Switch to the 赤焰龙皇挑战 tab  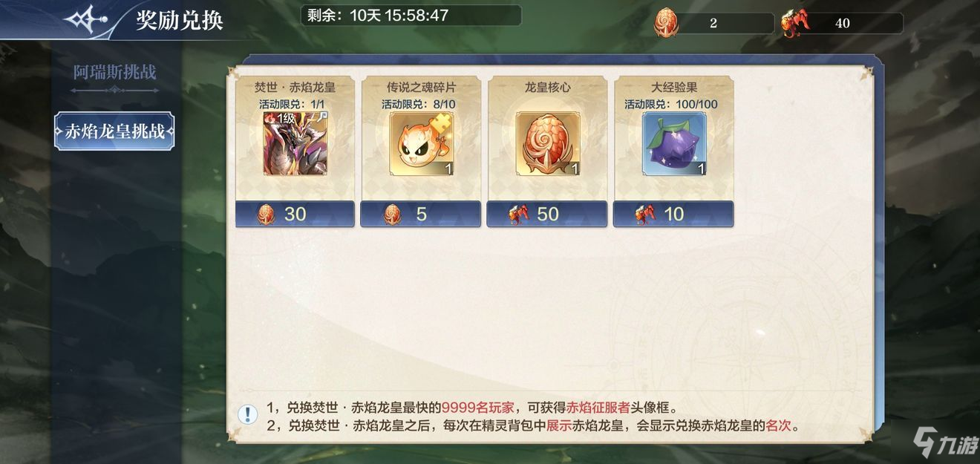coord(115,132)
